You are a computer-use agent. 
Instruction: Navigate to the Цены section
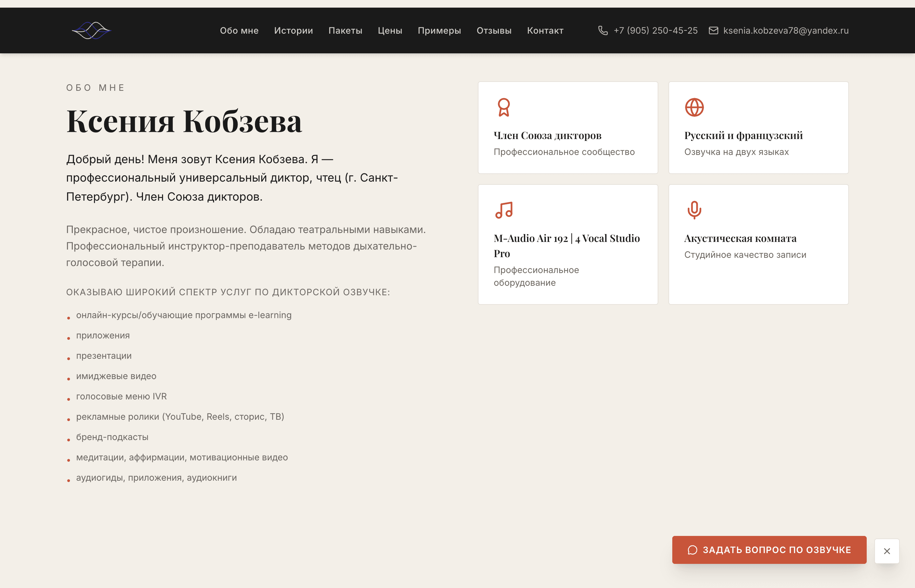point(390,30)
